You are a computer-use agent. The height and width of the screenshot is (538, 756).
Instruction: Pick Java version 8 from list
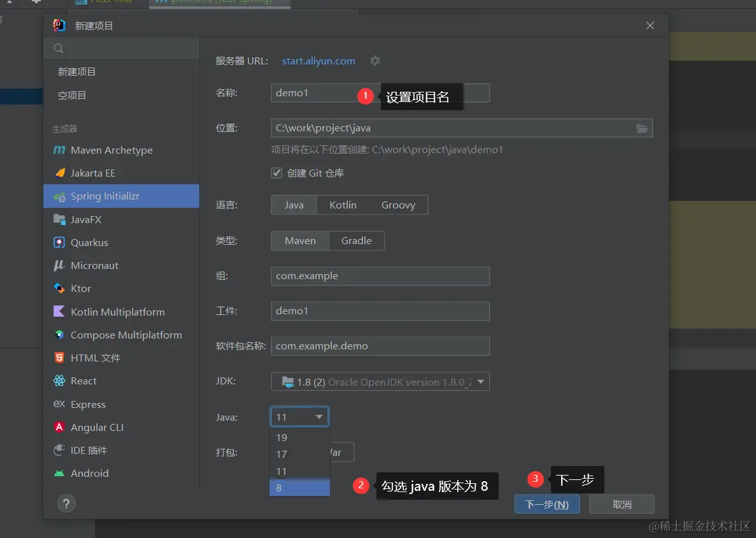coord(299,488)
